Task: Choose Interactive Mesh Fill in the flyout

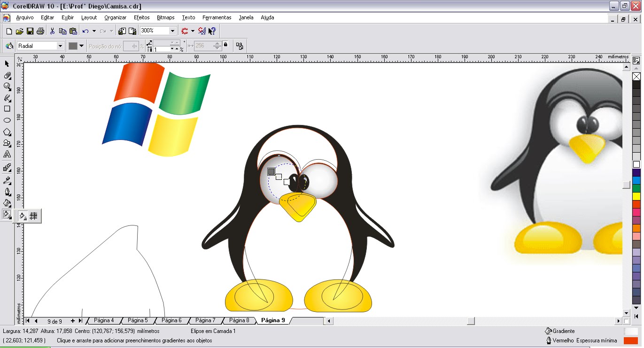Action: coord(33,216)
